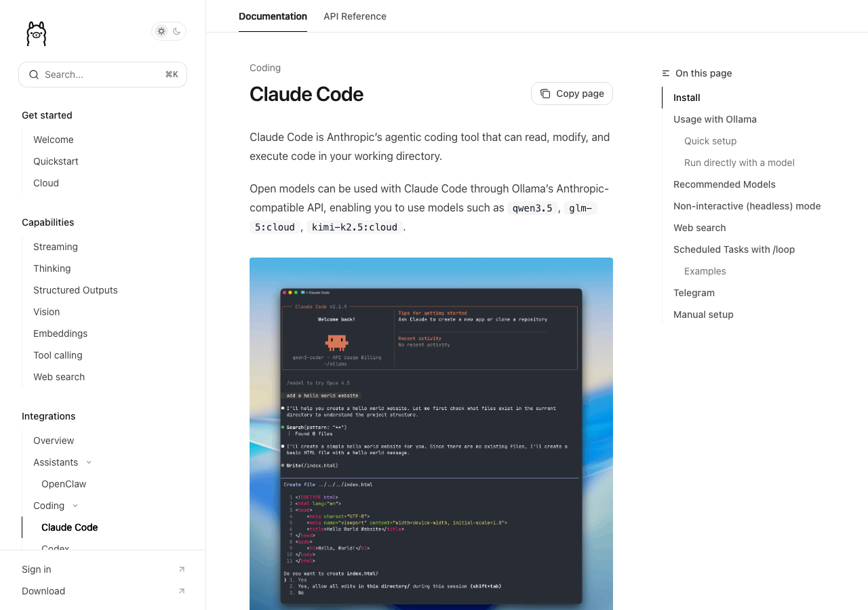Click the Sign in external arrow icon

click(181, 569)
